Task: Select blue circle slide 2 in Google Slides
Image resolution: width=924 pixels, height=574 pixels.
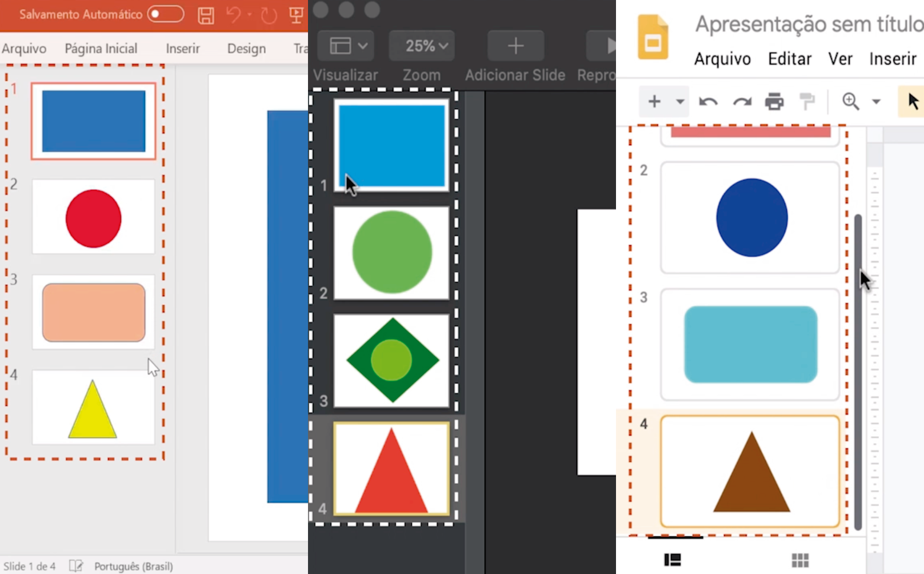Action: tap(750, 217)
